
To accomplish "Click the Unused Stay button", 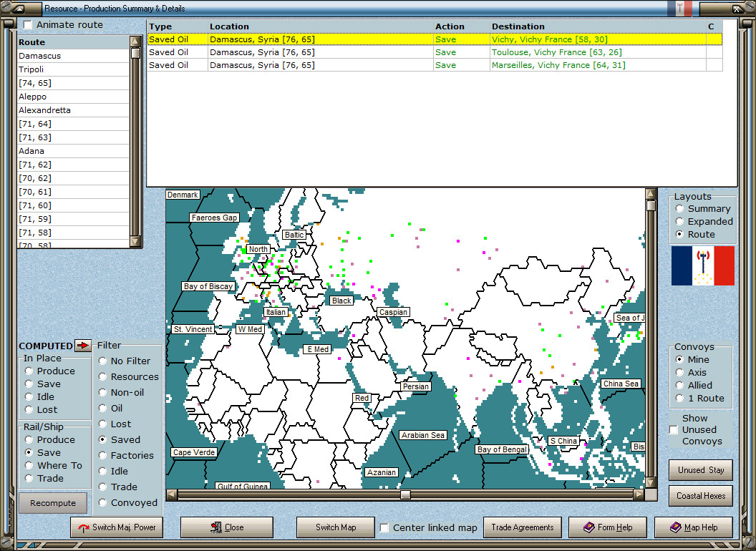I will 701,470.
